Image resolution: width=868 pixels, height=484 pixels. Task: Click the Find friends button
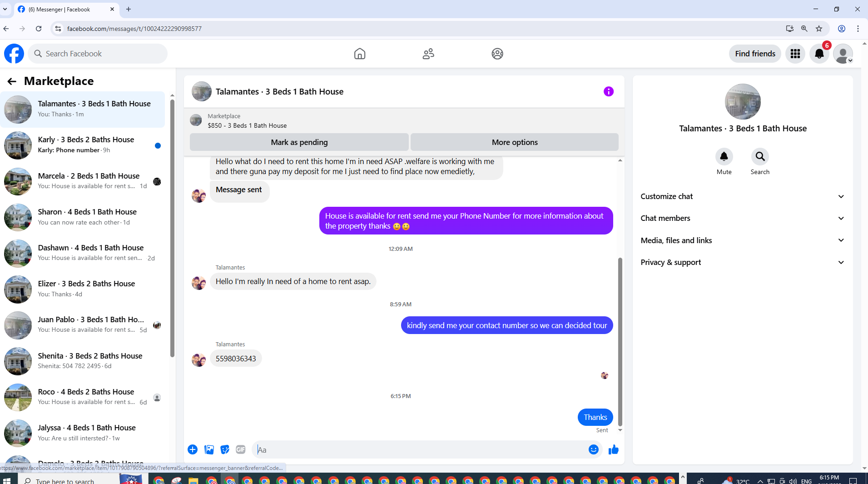pos(755,54)
